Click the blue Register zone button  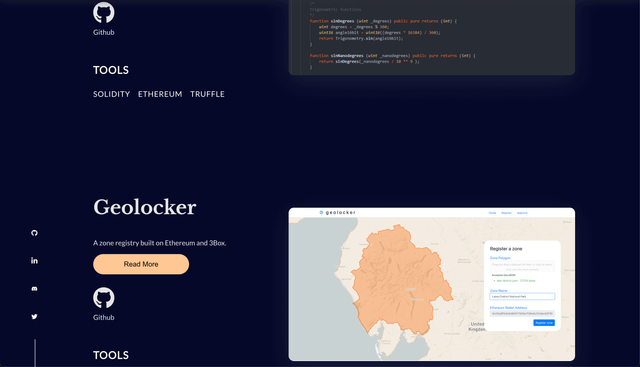coord(544,323)
